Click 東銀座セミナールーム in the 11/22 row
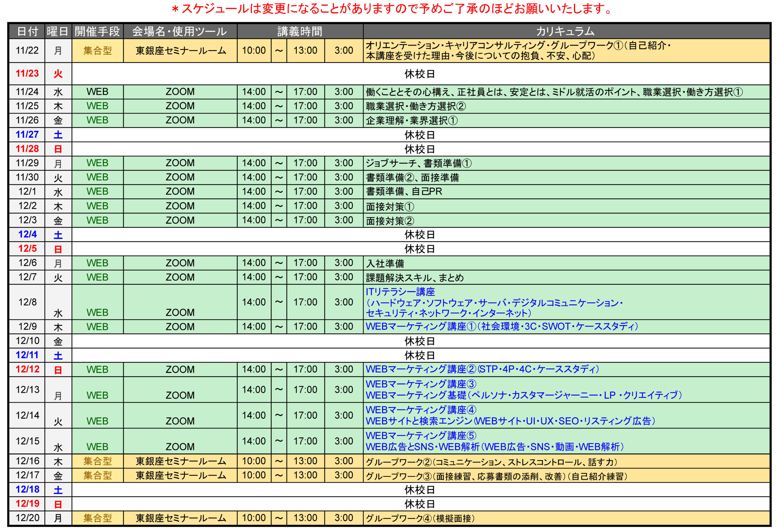The width and height of the screenshot is (776, 532). 180,50
